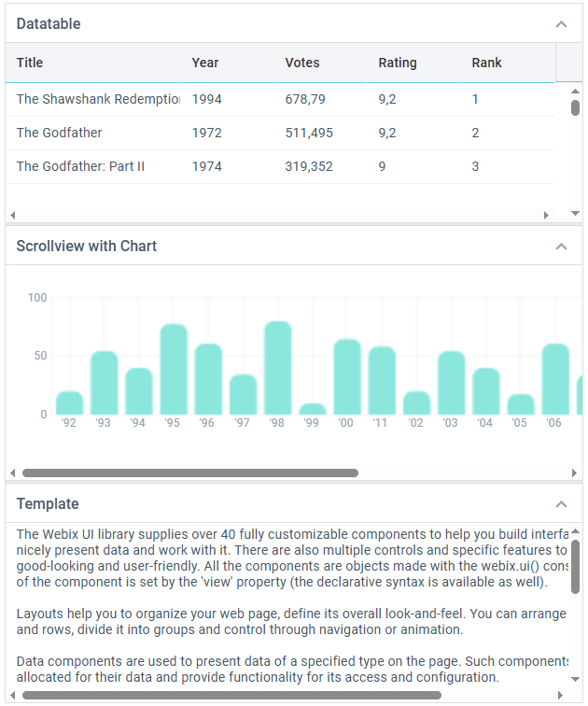
Task: Click the '98 bar in the chart
Action: click(277, 368)
